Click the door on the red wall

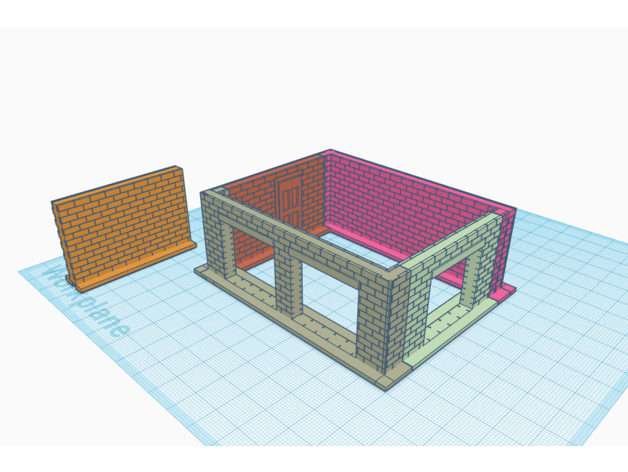tap(290, 204)
